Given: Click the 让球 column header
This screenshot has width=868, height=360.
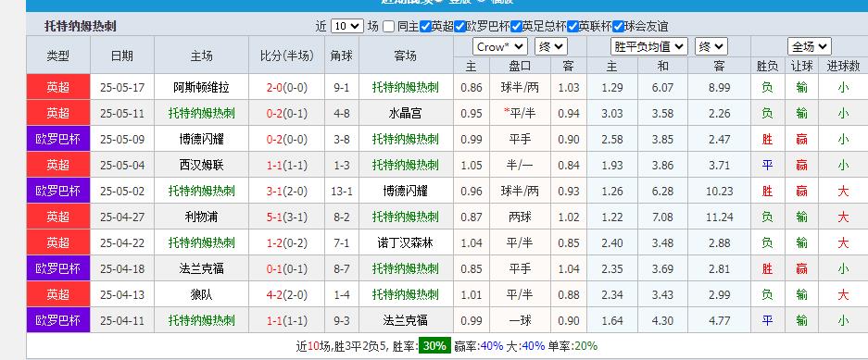Looking at the screenshot, I should coord(801,67).
